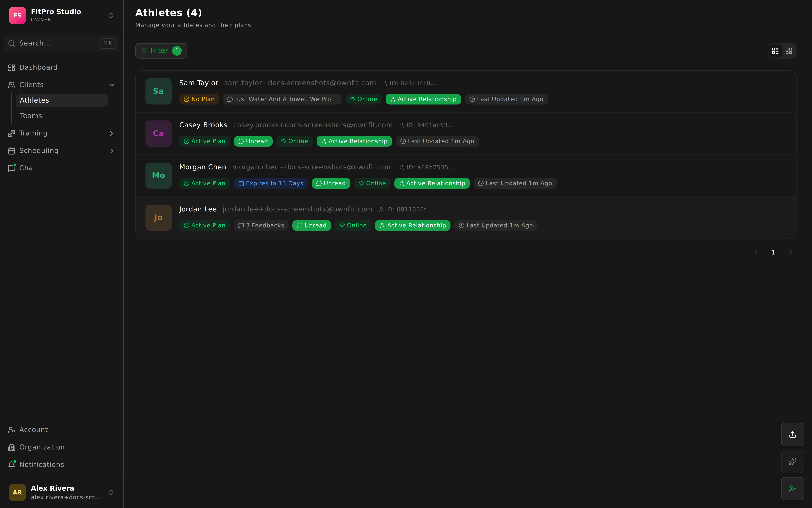This screenshot has width=812, height=508.
Task: Open the FitPro Studio organization switcher
Action: click(62, 15)
